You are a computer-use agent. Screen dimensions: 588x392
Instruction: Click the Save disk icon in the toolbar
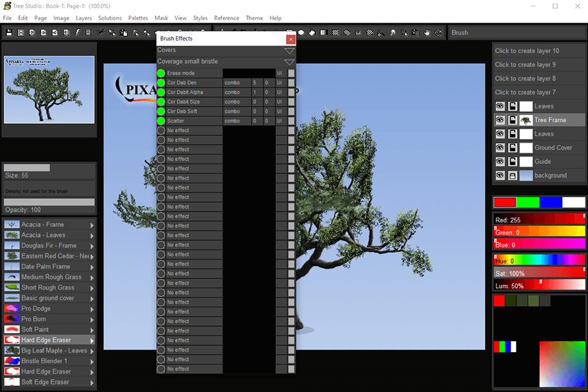coord(9,32)
